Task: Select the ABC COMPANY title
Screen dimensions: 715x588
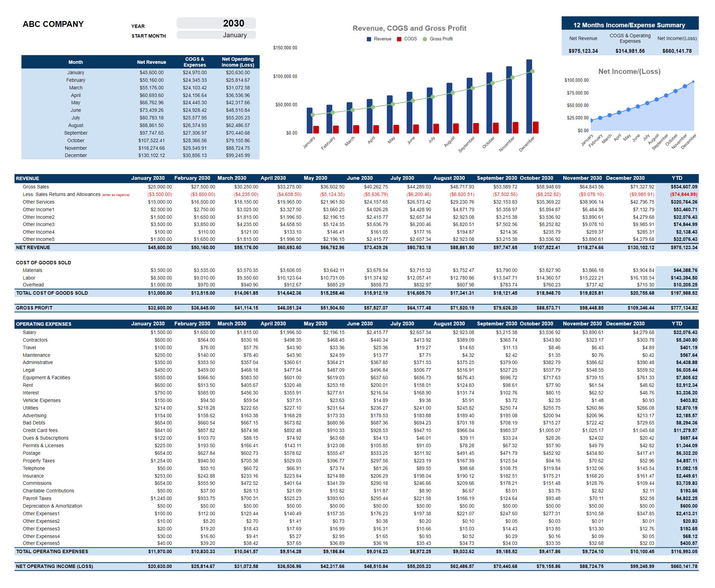Action: (x=53, y=24)
